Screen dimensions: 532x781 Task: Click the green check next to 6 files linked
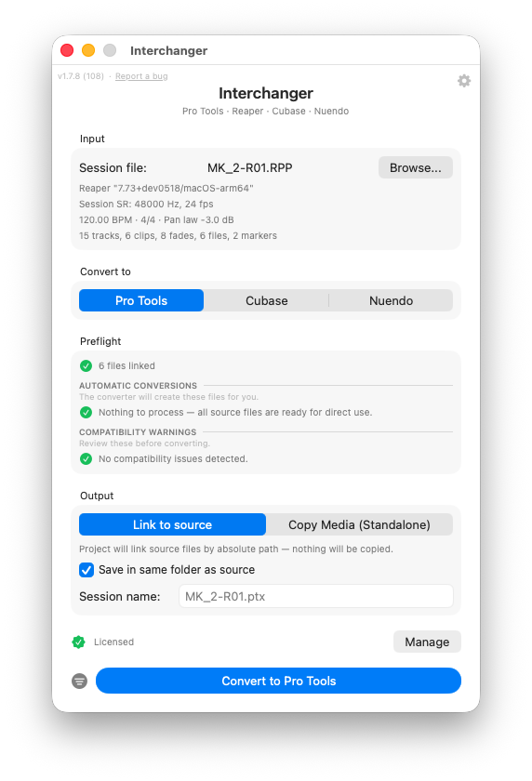[x=86, y=366]
